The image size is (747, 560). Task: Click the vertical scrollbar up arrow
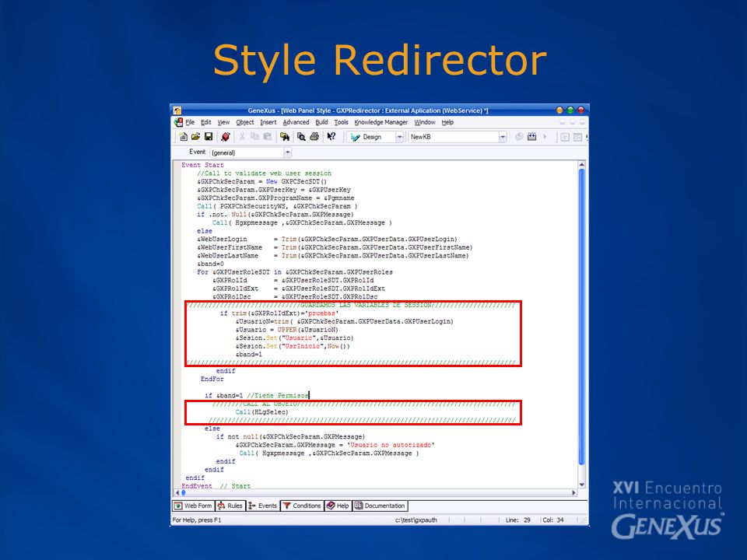[x=582, y=165]
